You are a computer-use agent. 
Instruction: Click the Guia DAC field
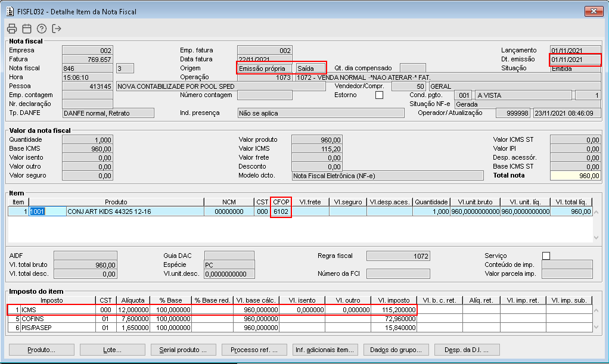229,256
